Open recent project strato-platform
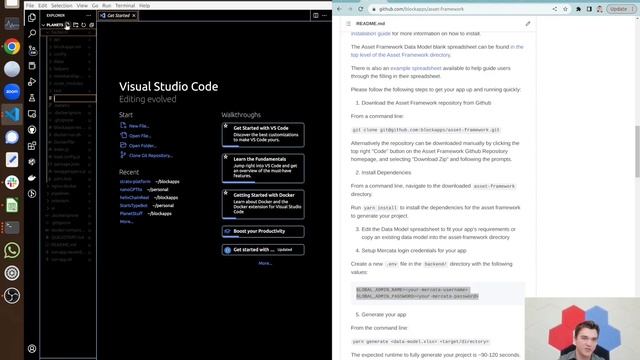Viewport: 640px width, 360px height. tap(135, 182)
